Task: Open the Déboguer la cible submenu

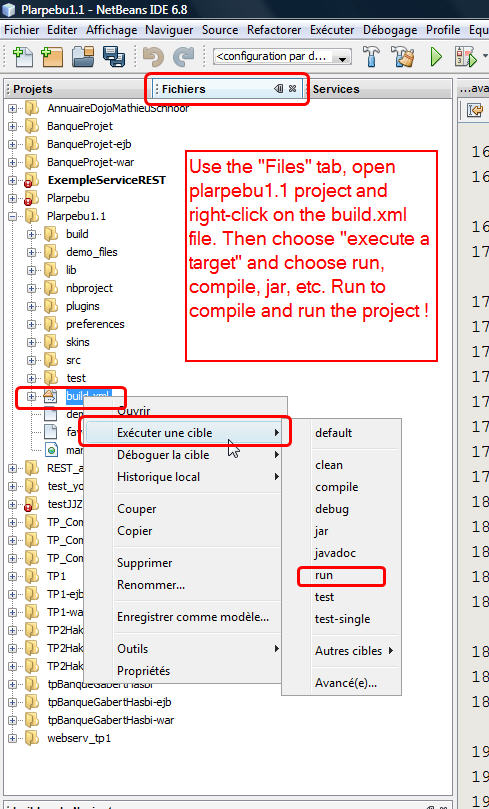Action: (183, 455)
